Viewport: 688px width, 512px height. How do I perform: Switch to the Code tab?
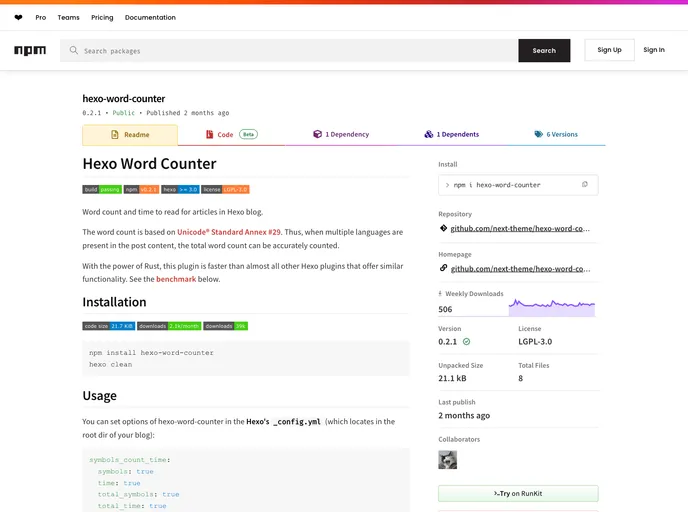pos(231,135)
